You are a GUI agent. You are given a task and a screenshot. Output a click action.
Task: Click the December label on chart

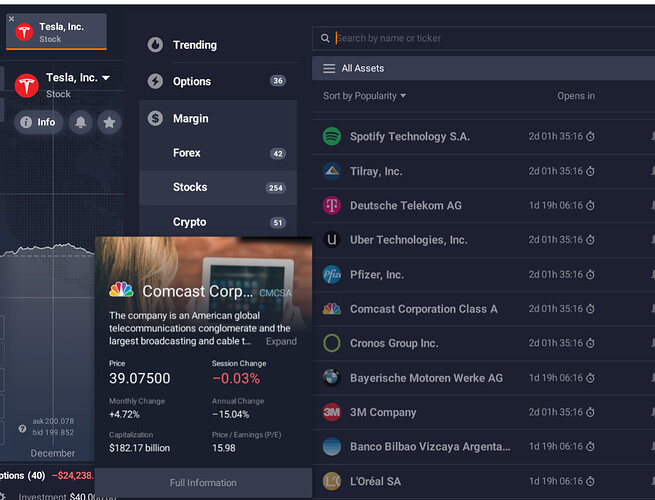click(53, 453)
